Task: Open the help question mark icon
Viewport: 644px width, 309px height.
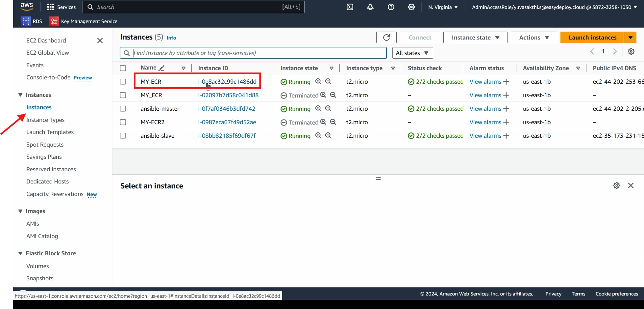Action: click(x=391, y=7)
